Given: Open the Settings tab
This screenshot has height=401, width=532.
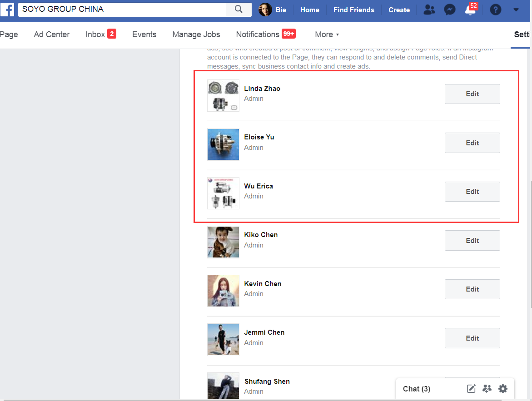Looking at the screenshot, I should 522,35.
